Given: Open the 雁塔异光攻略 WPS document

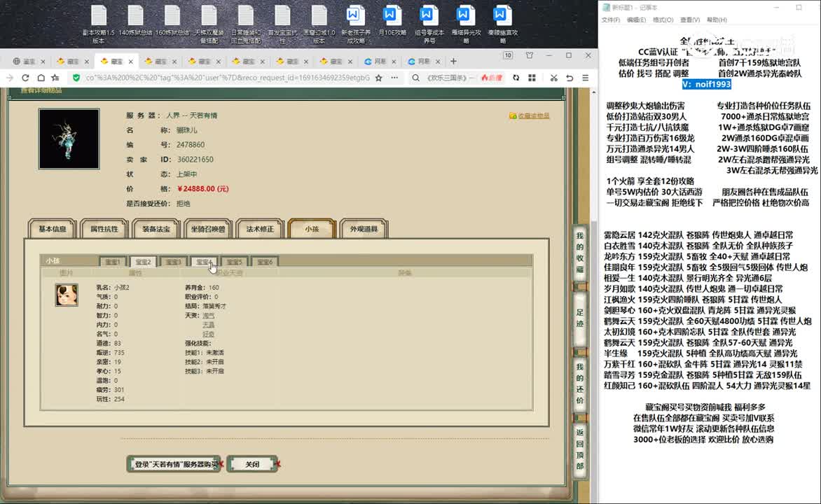Looking at the screenshot, I should [465, 24].
